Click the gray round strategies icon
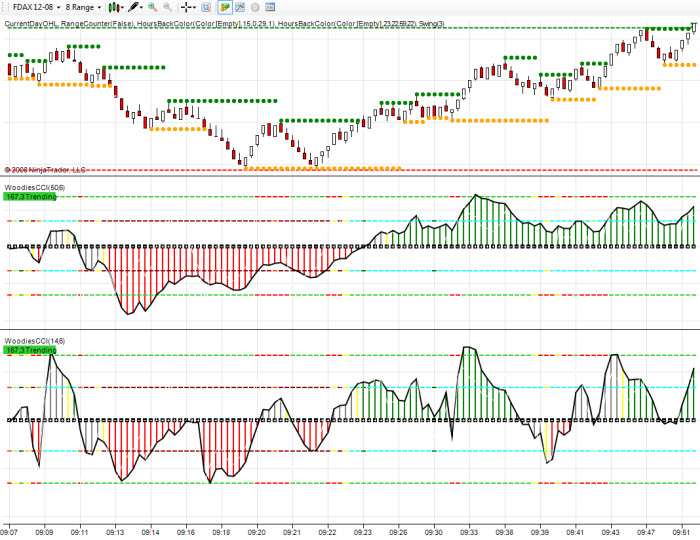Image resolution: width=700 pixels, height=540 pixels. tap(255, 7)
